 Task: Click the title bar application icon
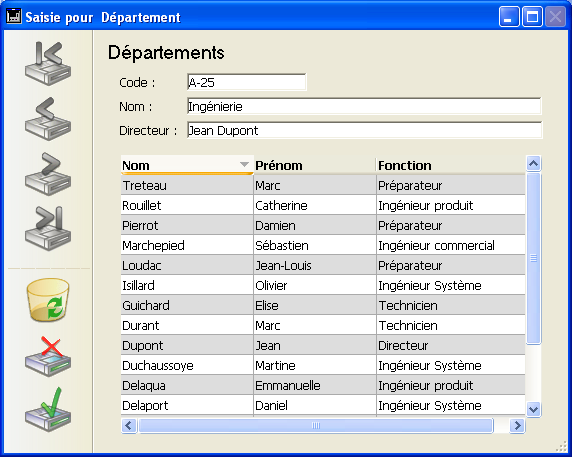(14, 16)
